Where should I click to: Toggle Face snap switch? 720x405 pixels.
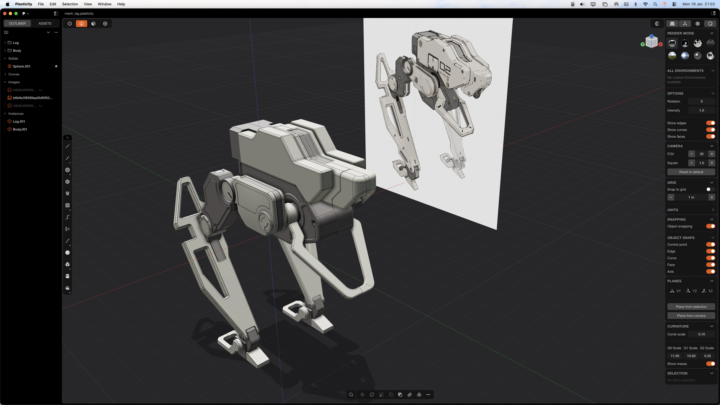click(x=710, y=265)
